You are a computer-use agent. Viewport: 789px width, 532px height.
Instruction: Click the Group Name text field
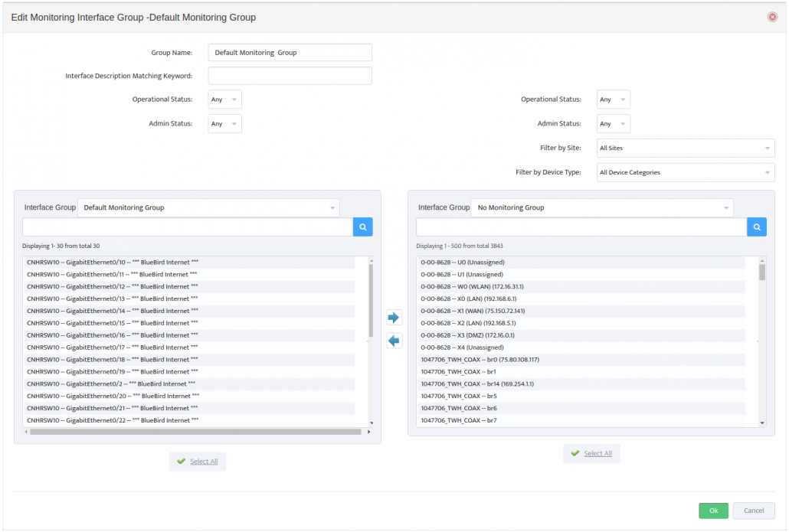point(290,53)
